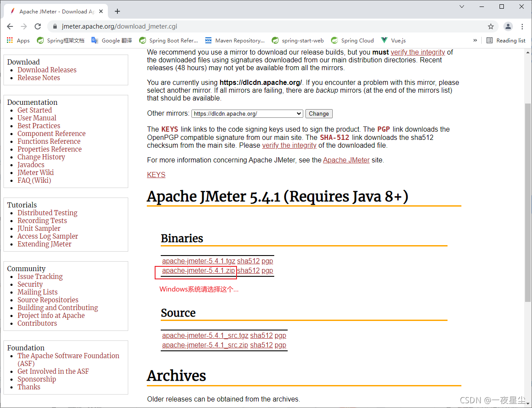Open Building and Contributing link

pyautogui.click(x=58, y=308)
